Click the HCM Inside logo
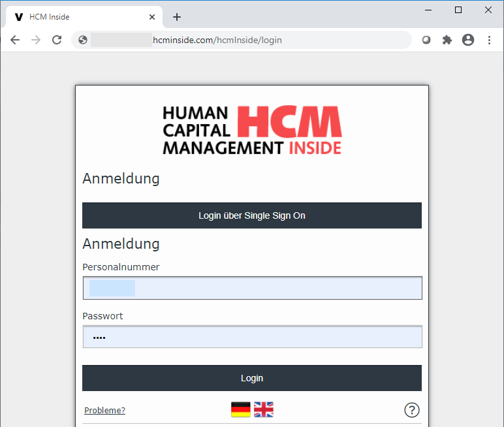 tap(252, 130)
